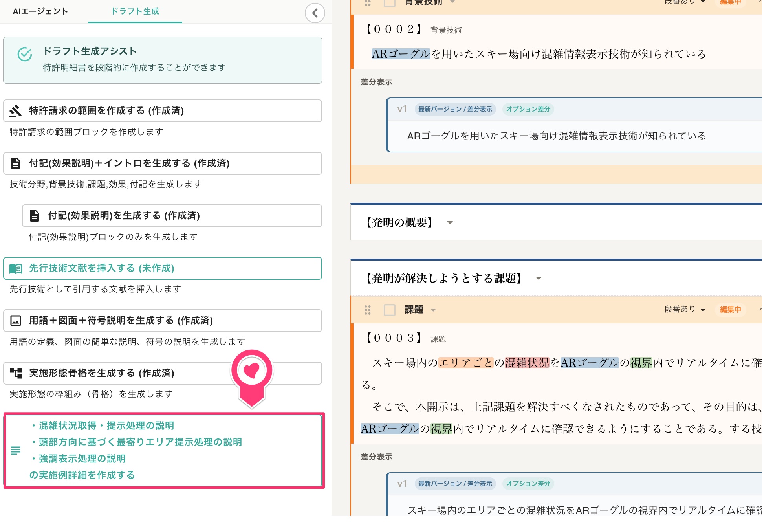Toggle the checkbox next to 課題
Screen dimensions: 762x532
[389, 310]
